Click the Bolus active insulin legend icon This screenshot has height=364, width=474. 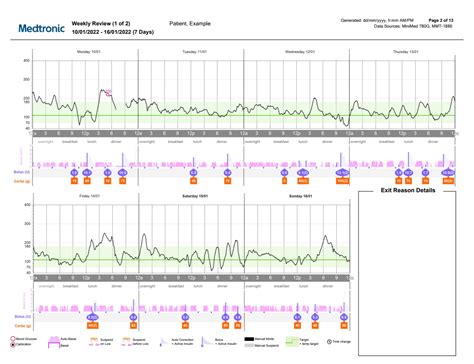tap(206, 341)
